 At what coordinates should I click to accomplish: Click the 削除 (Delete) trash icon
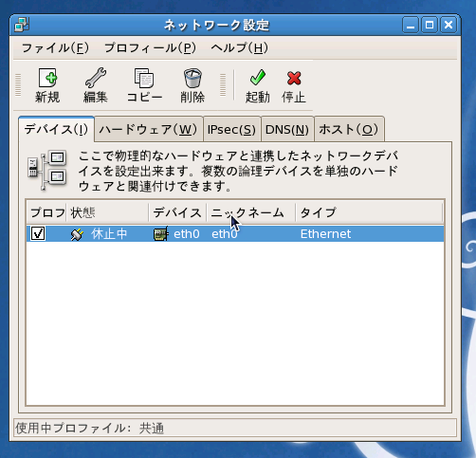192,78
